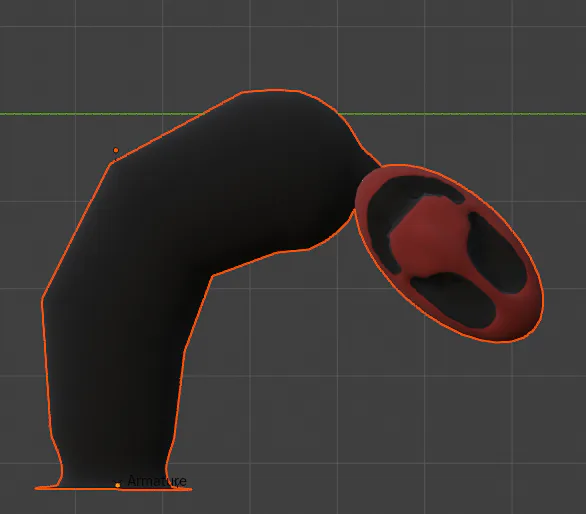The height and width of the screenshot is (514, 586).
Task: Select the yellow Armature origin point
Action: pyautogui.click(x=118, y=485)
